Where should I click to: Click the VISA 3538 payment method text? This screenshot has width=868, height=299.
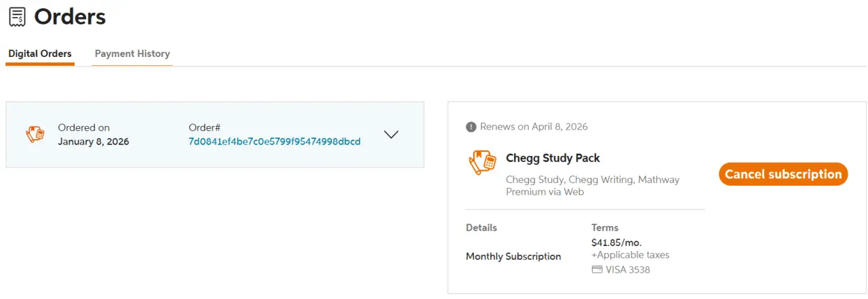coord(628,270)
